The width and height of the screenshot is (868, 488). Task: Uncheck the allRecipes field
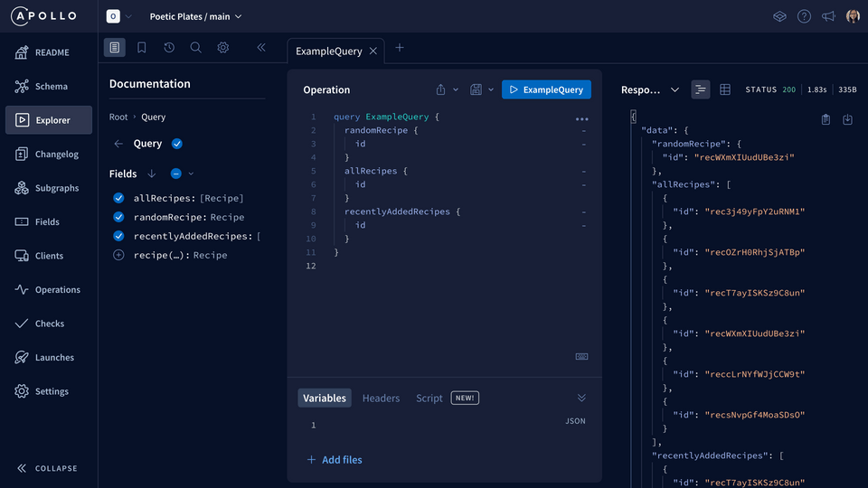(118, 198)
